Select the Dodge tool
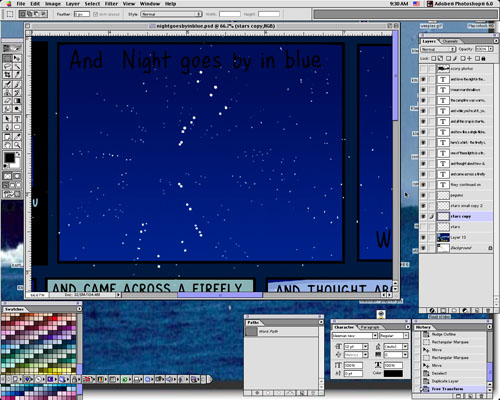The height and width of the screenshot is (400, 500). pyautogui.click(x=17, y=109)
